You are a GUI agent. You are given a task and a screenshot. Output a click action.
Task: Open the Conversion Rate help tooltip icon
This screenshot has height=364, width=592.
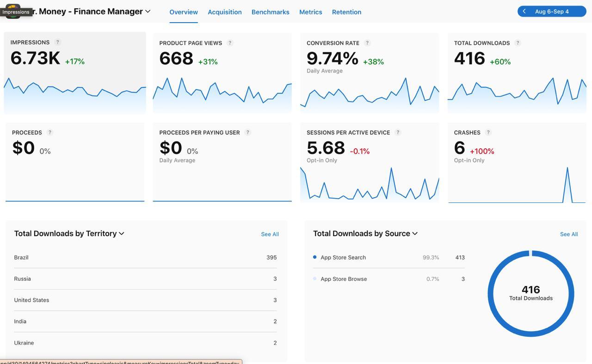[x=367, y=43]
